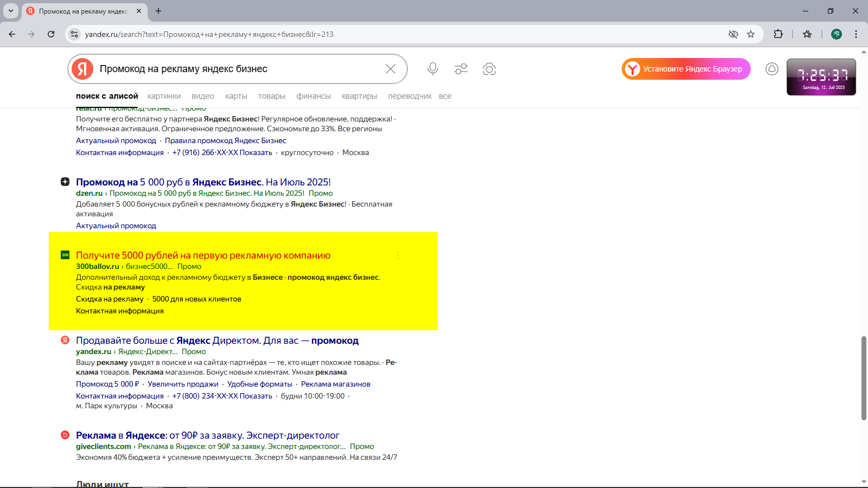Click dzen.ru domain link
This screenshot has width=868, height=488.
tap(89, 193)
